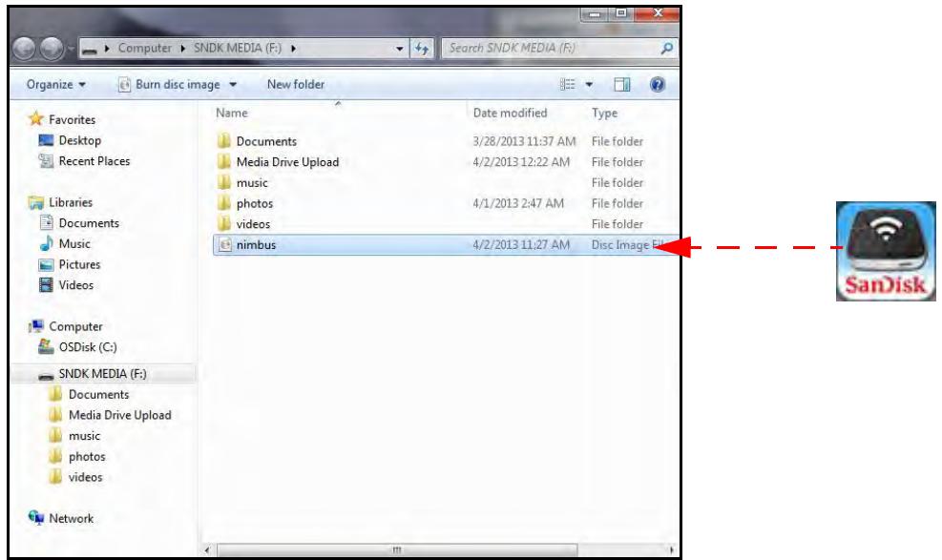This screenshot has height=560, width=942.
Task: Sort by the Date modified column
Action: 510,113
